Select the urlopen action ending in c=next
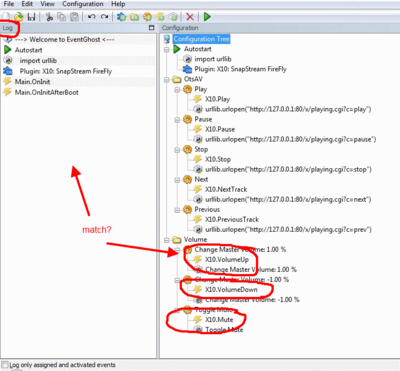The height and width of the screenshot is (371, 400). pyautogui.click(x=288, y=199)
